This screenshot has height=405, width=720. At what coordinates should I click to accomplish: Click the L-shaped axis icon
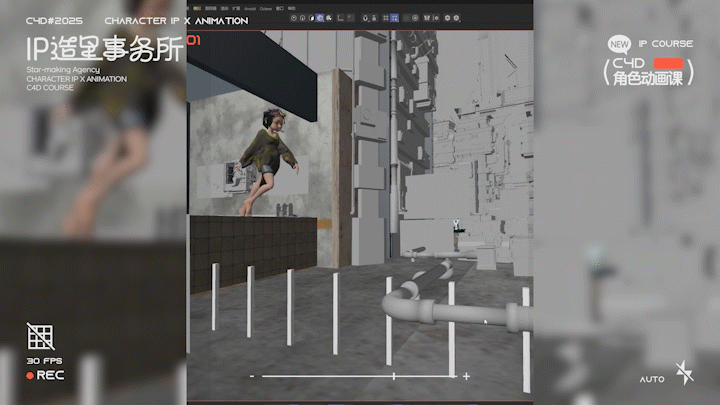click(340, 18)
